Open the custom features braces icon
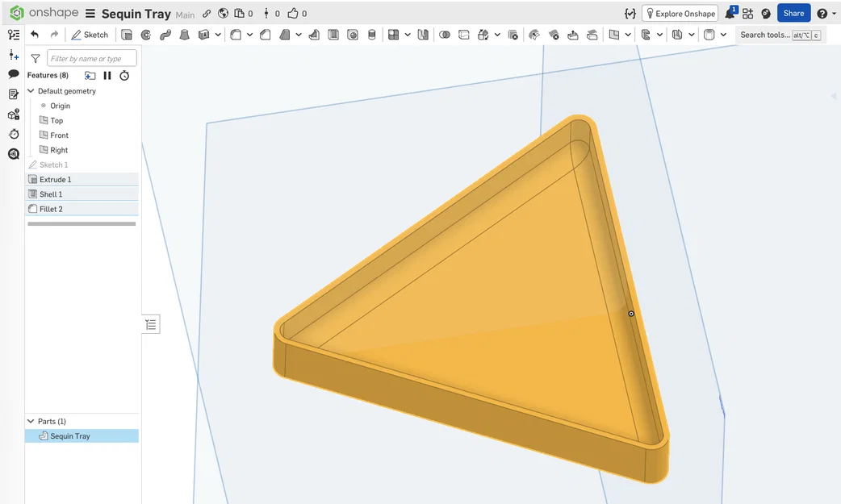Image resolution: width=841 pixels, height=504 pixels. pos(630,14)
